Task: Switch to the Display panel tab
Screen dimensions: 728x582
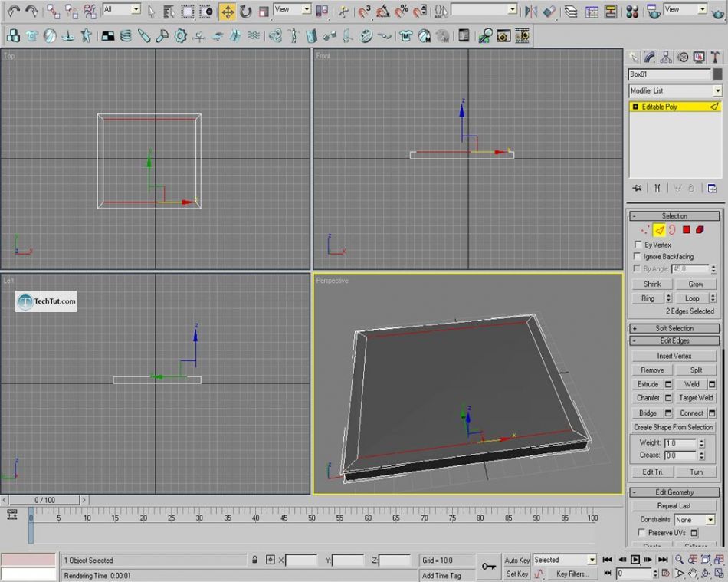Action: 699,58
